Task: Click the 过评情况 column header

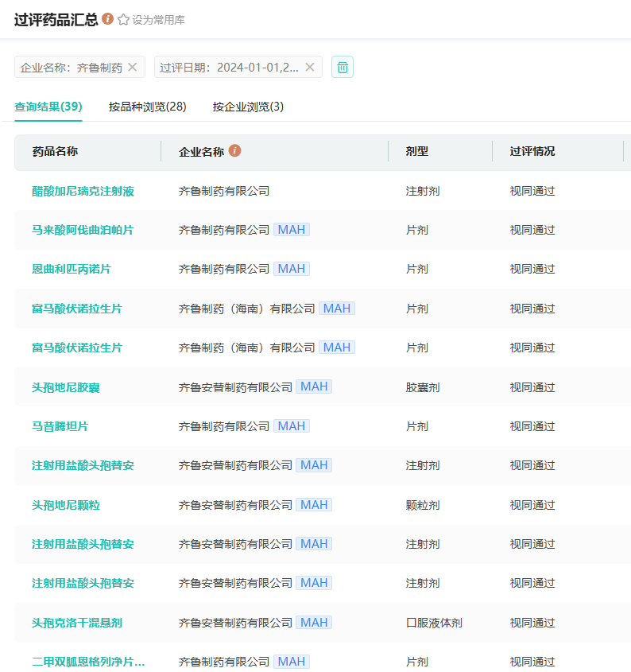Action: [x=532, y=151]
